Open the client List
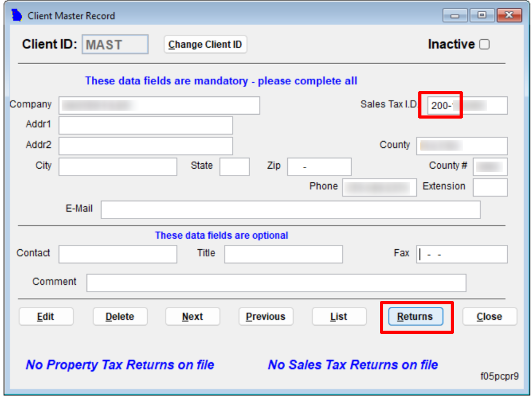This screenshot has height=397, width=532. pyautogui.click(x=339, y=316)
